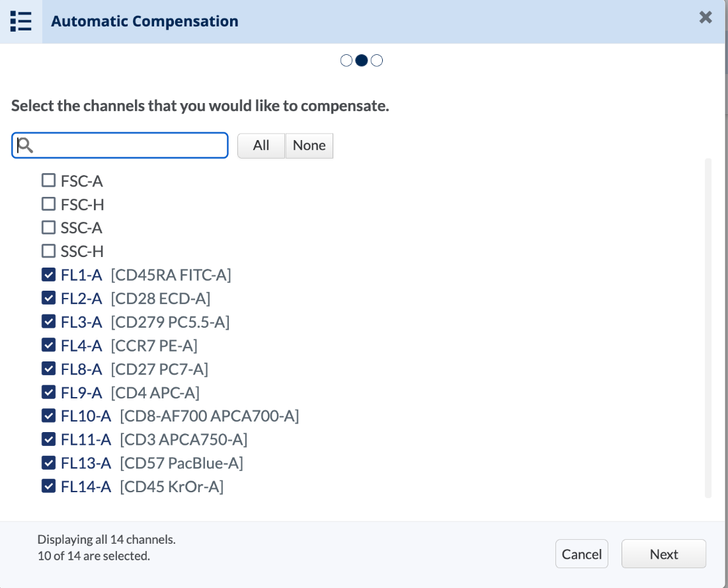Image resolution: width=728 pixels, height=588 pixels.
Task: Click Next to continue
Action: 663,554
